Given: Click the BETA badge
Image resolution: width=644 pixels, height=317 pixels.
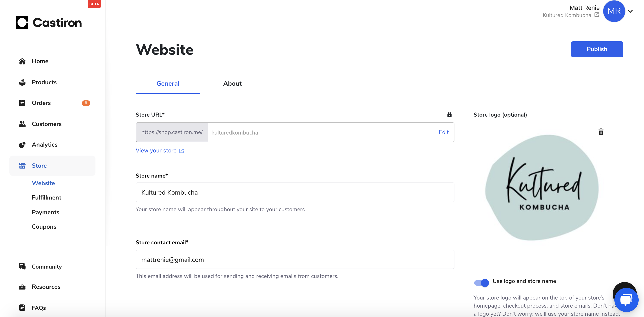Looking at the screenshot, I should [94, 4].
